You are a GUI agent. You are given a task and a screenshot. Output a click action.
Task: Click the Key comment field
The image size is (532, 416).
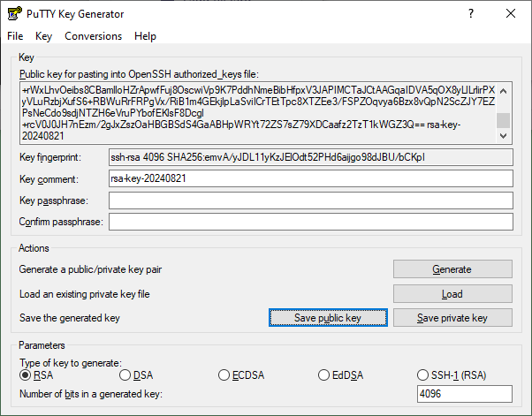click(311, 178)
